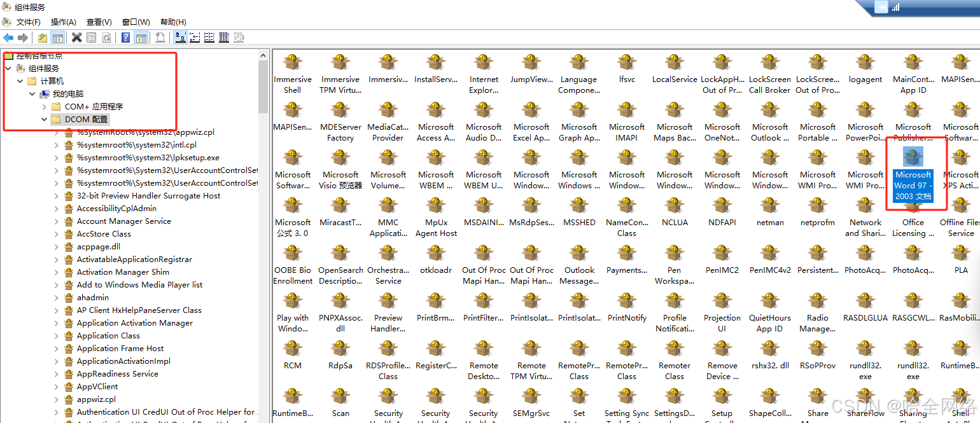Expand the AppVClient tree entry
The image size is (980, 423).
coord(57,387)
